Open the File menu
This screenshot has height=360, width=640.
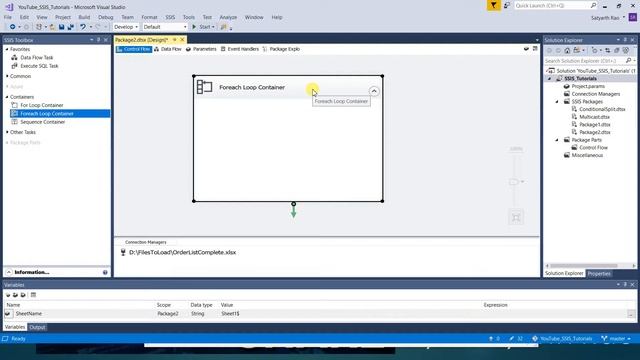(x=8, y=17)
